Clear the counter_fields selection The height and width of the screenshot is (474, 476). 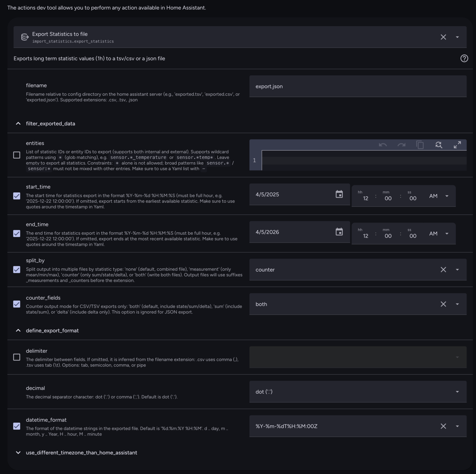[443, 304]
